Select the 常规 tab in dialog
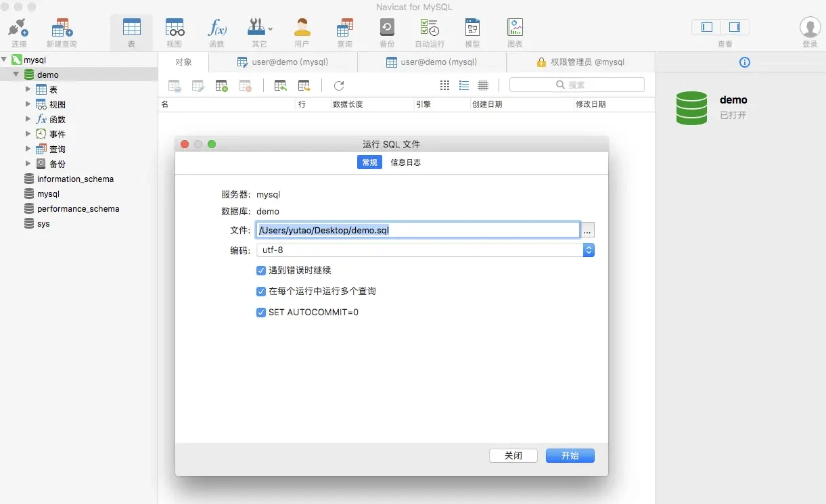This screenshot has width=826, height=504. coord(369,162)
